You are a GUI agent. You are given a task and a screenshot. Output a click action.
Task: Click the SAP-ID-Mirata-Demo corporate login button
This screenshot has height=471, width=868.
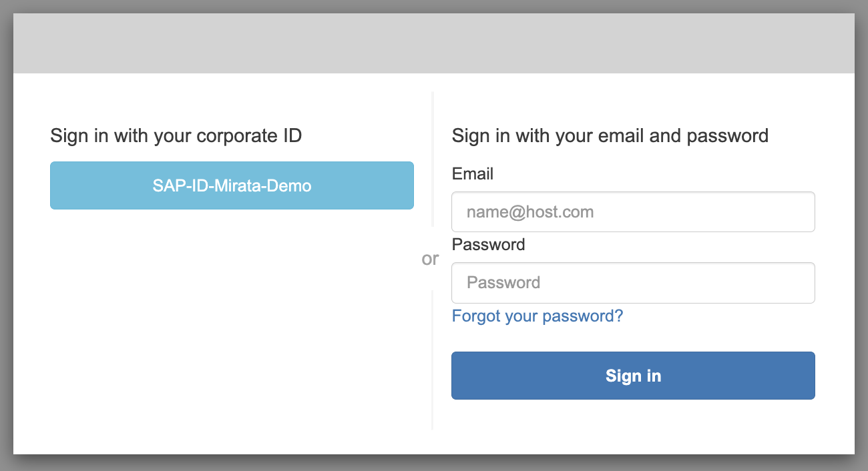232,185
